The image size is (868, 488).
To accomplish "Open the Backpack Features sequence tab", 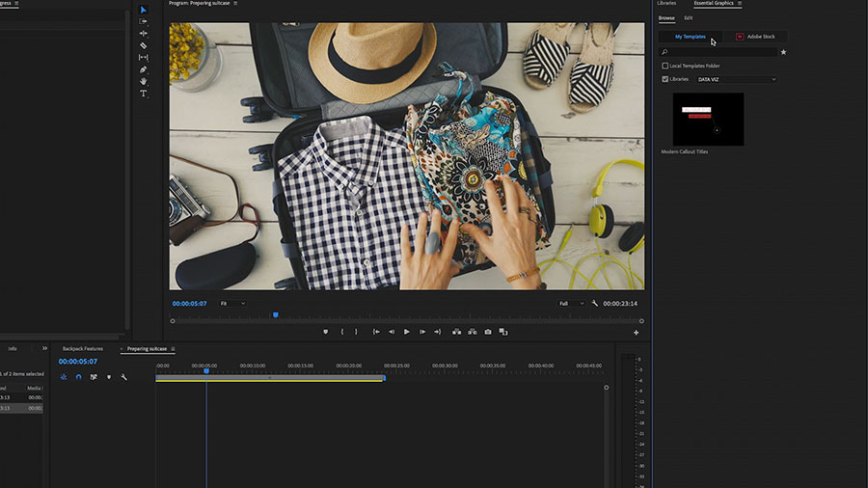I will click(x=83, y=348).
